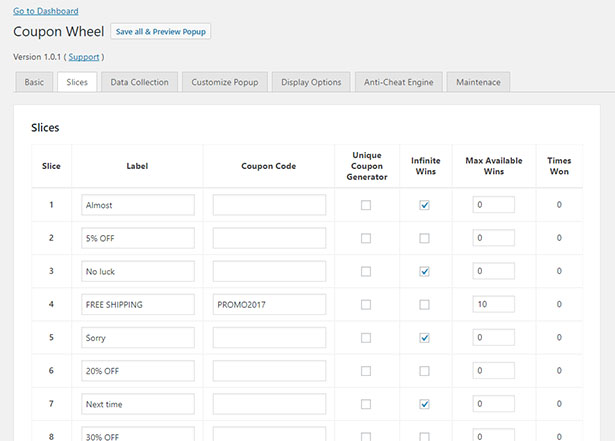Select the Data Collection tab
The height and width of the screenshot is (441, 615).
point(139,82)
